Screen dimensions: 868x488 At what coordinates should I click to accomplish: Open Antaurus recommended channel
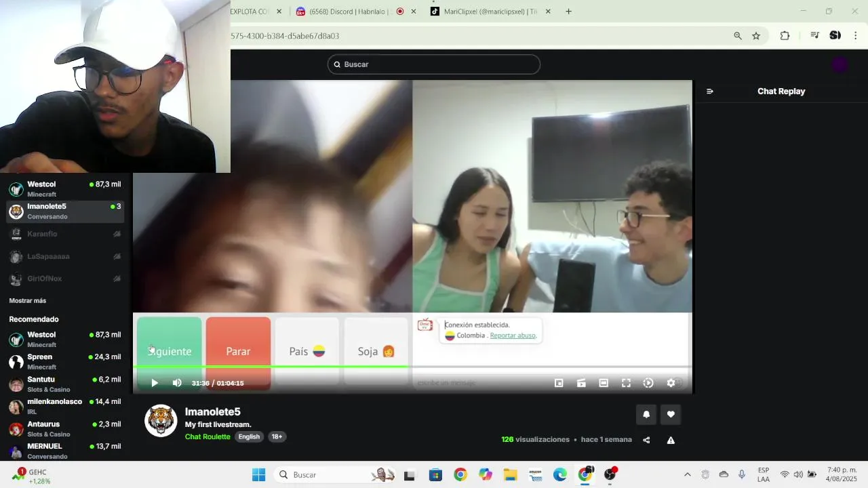click(x=65, y=429)
